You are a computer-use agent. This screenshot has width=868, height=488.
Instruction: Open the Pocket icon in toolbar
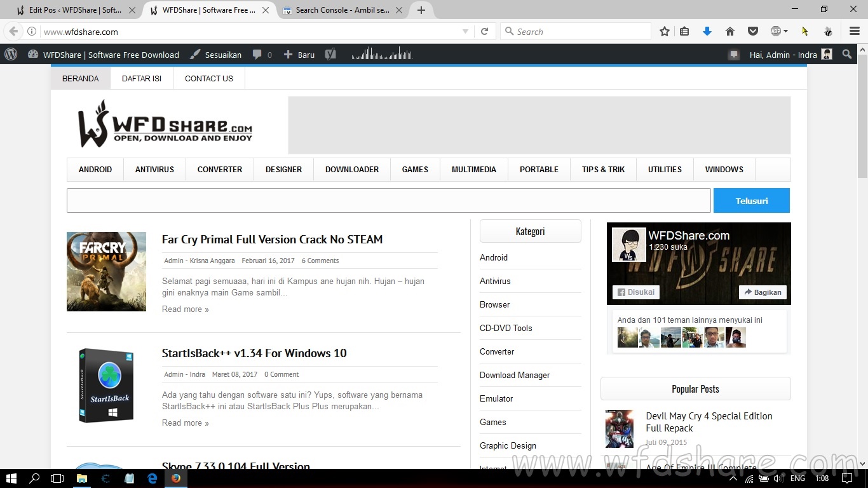(x=752, y=31)
